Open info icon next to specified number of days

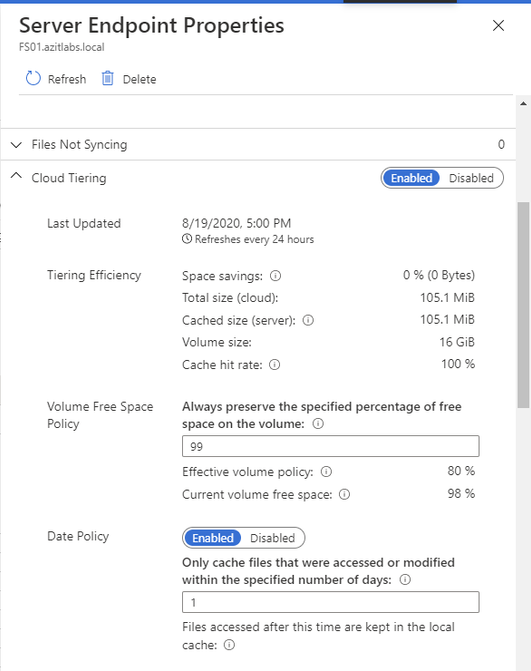405,579
